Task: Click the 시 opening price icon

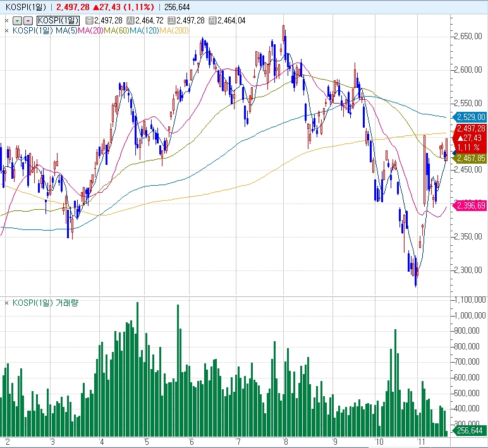Action: click(130, 20)
